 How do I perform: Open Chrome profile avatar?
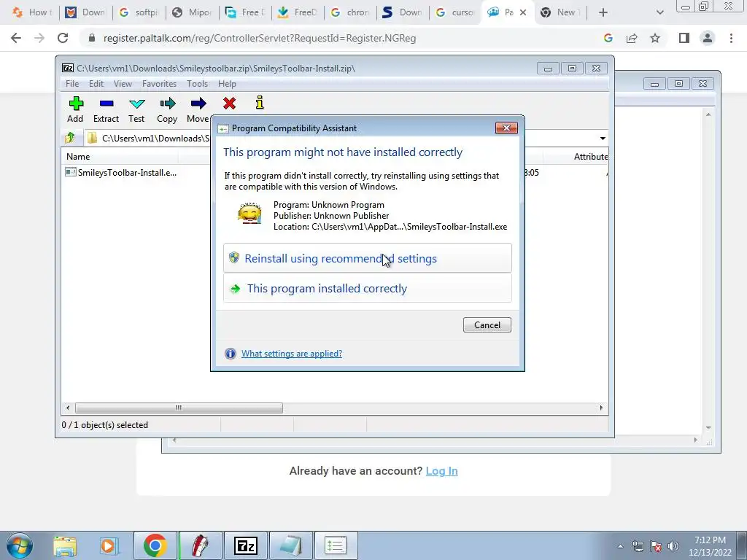coord(708,38)
